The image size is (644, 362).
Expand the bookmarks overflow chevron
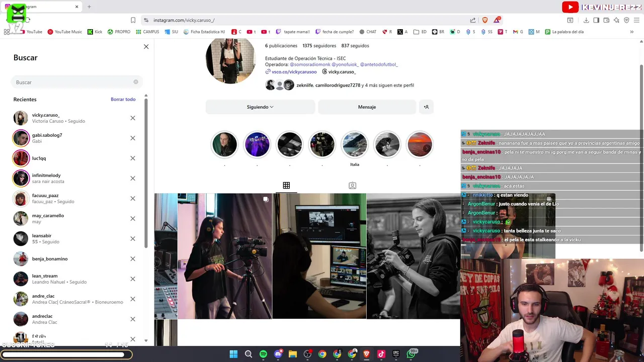(631, 32)
